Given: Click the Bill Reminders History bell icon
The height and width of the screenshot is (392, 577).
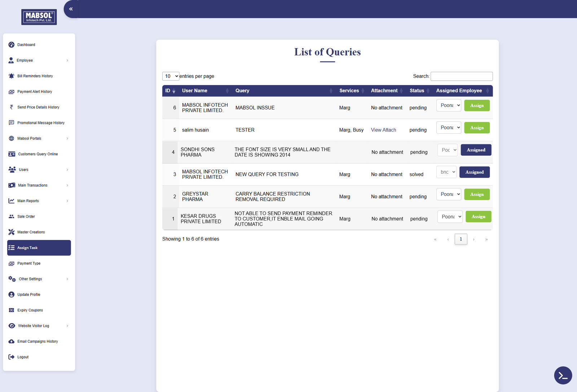Looking at the screenshot, I should coord(12,76).
